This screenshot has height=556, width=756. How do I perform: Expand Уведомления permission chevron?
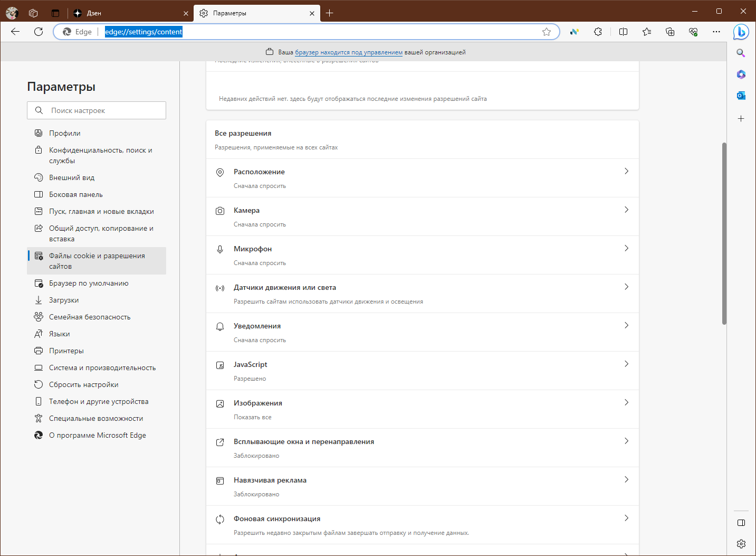tap(626, 325)
